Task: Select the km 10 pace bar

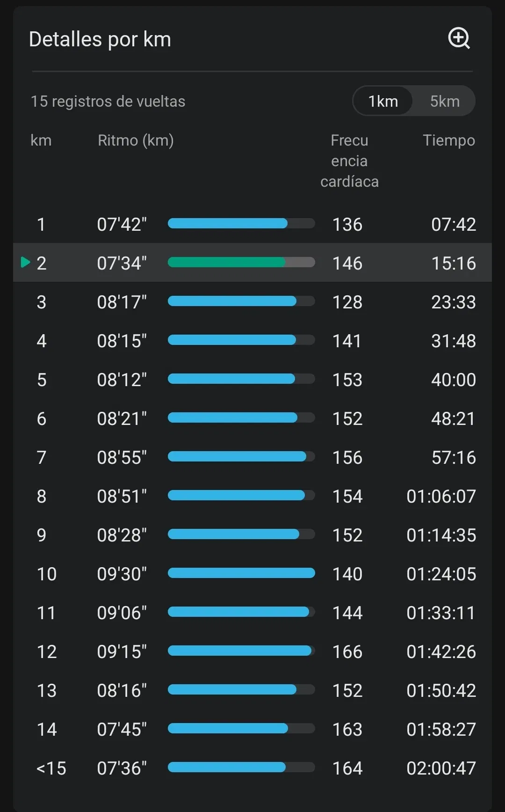Action: (x=241, y=573)
